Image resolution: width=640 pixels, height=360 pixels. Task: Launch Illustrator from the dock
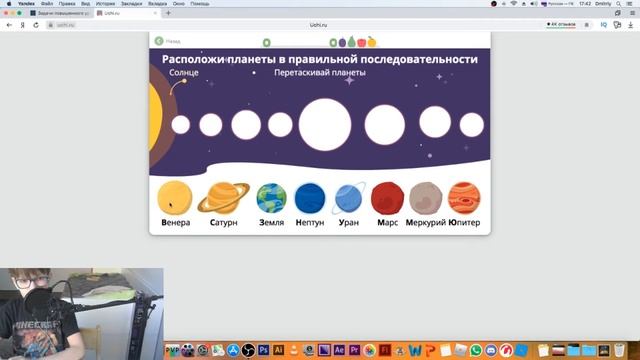point(278,350)
